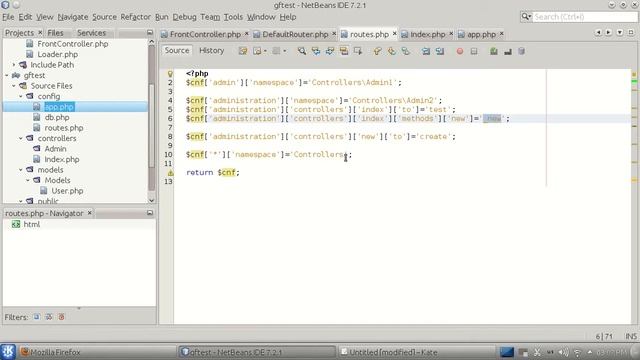Click the wifi network tray icon
This screenshot has width=640, height=360.
577,352
